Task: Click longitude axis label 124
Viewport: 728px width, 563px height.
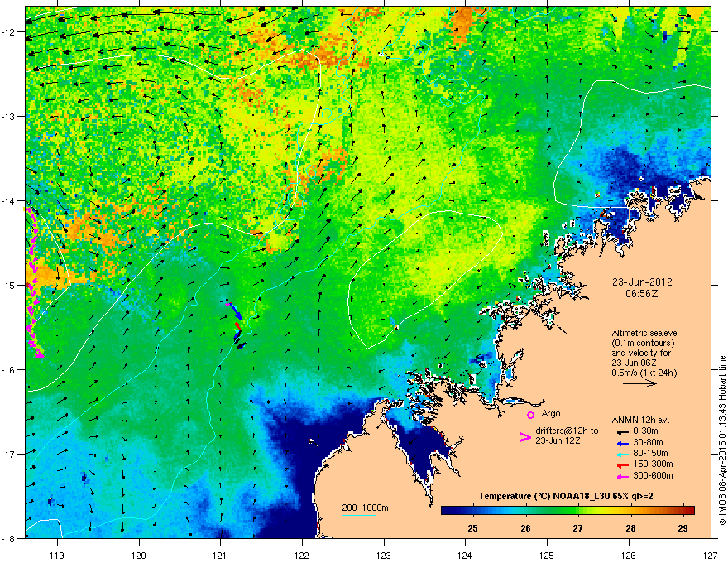Action: coord(465,555)
